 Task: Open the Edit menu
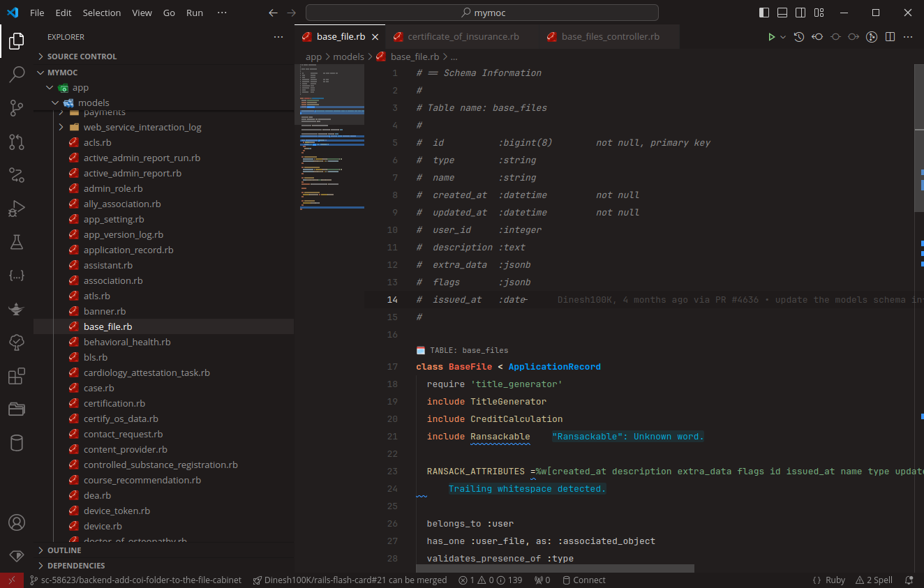point(64,13)
